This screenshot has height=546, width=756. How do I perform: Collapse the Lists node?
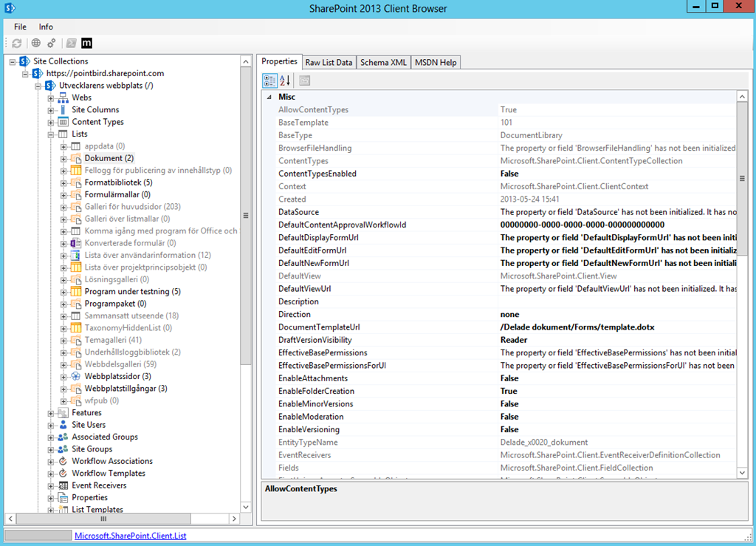51,134
